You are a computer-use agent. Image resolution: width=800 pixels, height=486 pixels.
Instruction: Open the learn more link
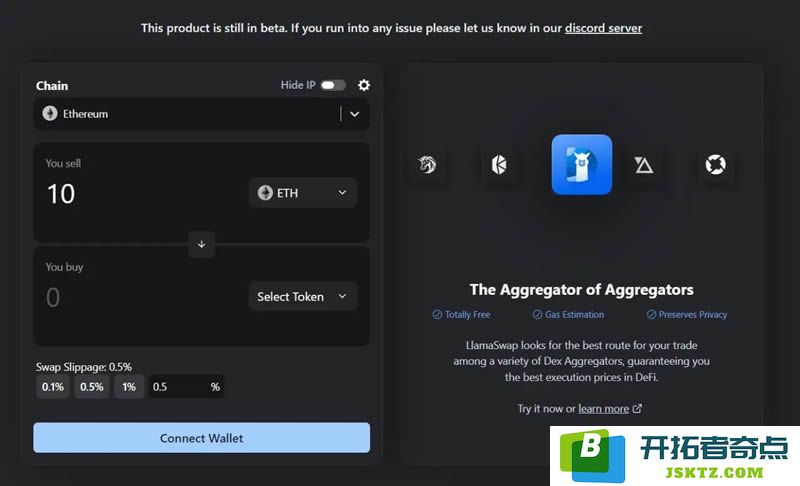[x=604, y=408]
